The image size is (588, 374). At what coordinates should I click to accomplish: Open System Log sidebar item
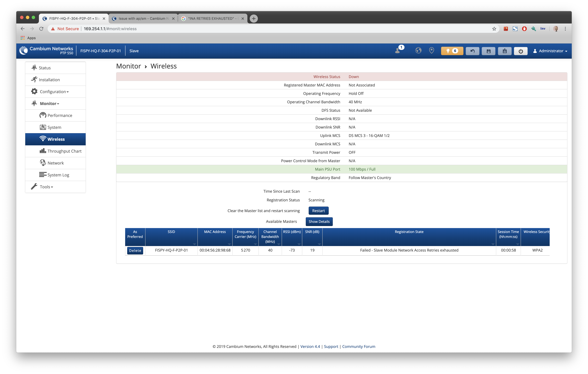click(58, 175)
